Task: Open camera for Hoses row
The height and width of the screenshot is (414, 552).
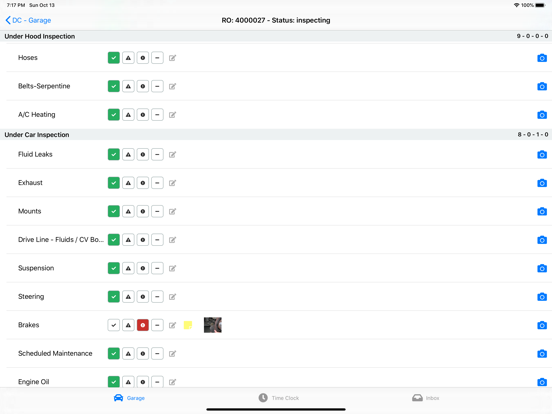Action: point(542,58)
